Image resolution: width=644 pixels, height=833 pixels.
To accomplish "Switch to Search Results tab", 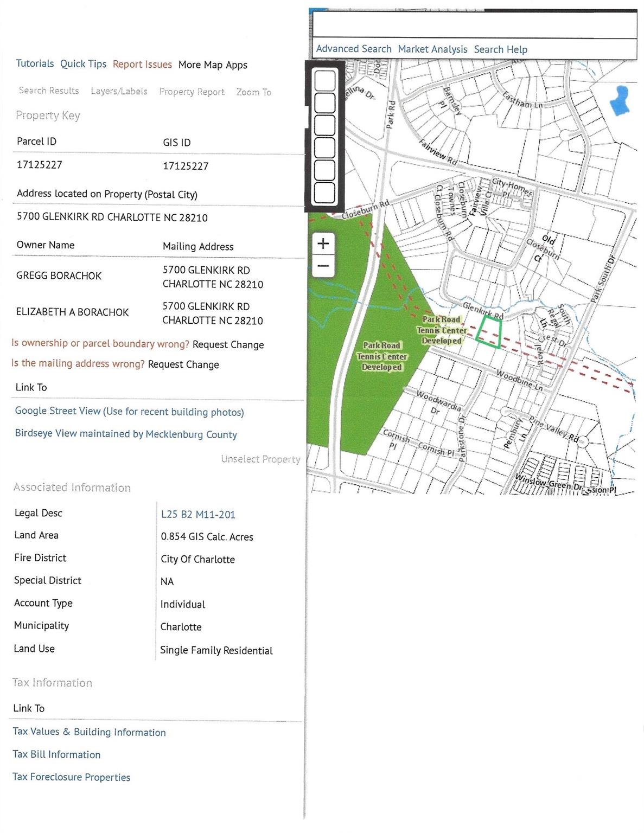I will pyautogui.click(x=49, y=91).
